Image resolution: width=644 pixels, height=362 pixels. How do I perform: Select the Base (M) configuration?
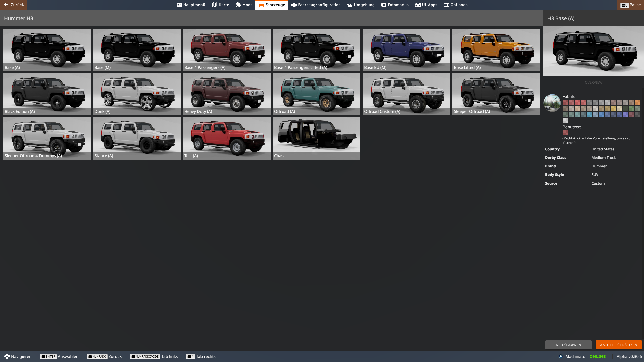(137, 50)
